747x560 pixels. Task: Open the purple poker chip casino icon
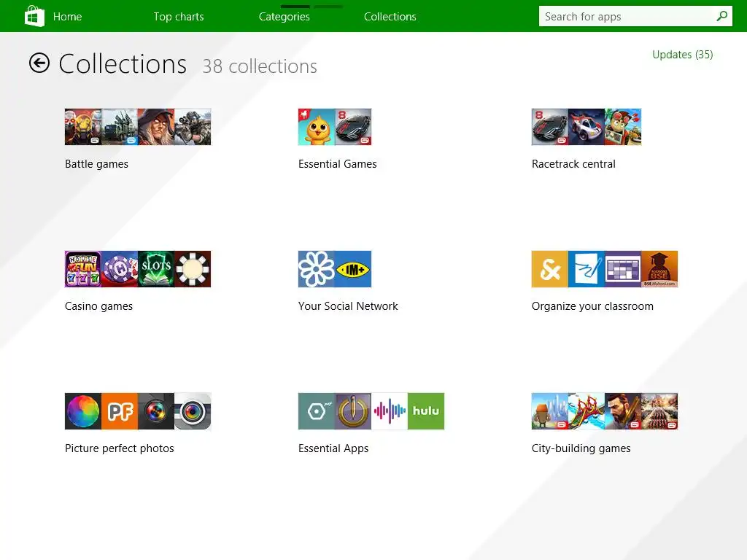click(x=120, y=269)
